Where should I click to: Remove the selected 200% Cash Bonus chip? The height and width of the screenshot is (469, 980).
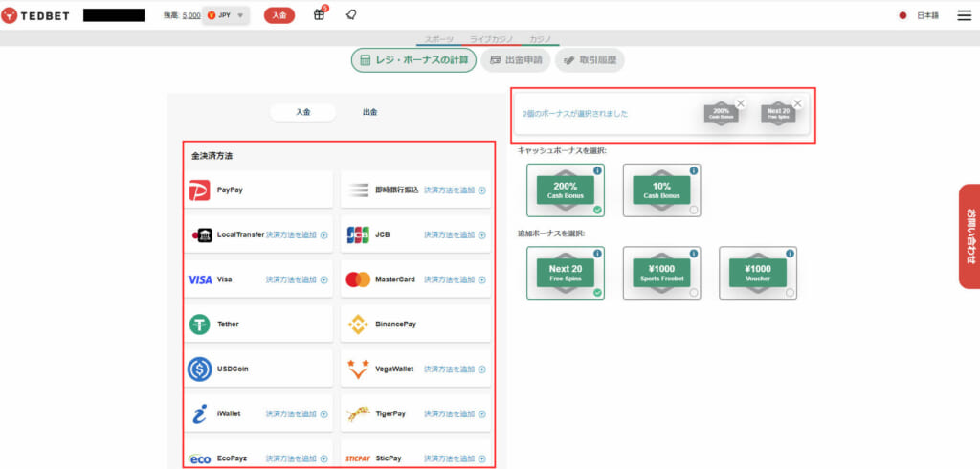[x=741, y=103]
